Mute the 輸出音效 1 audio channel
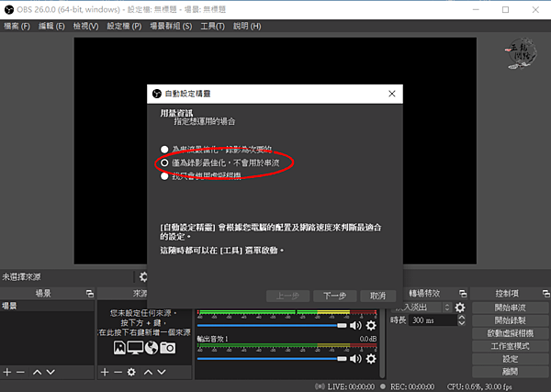551x392 pixels. (x=355, y=359)
